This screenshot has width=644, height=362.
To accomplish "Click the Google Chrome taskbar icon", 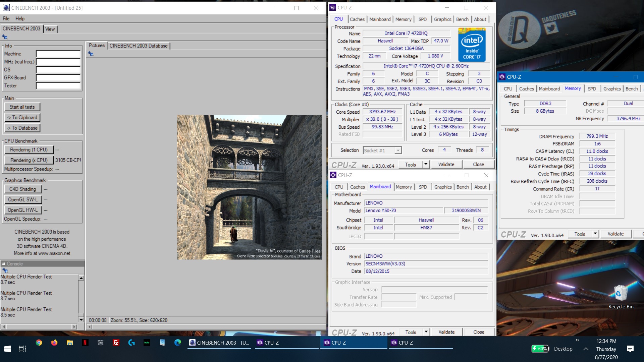I will pos(39,343).
